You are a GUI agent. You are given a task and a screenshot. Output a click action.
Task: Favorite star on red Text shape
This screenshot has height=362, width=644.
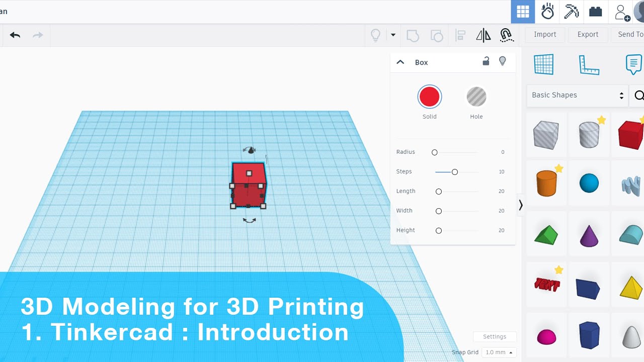pyautogui.click(x=559, y=270)
